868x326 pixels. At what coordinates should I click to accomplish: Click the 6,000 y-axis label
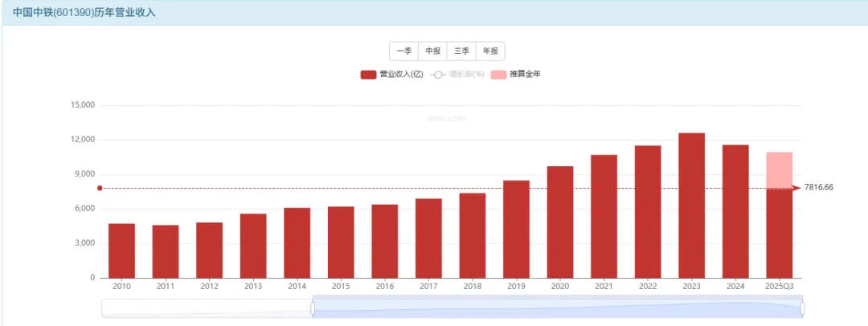(84, 209)
